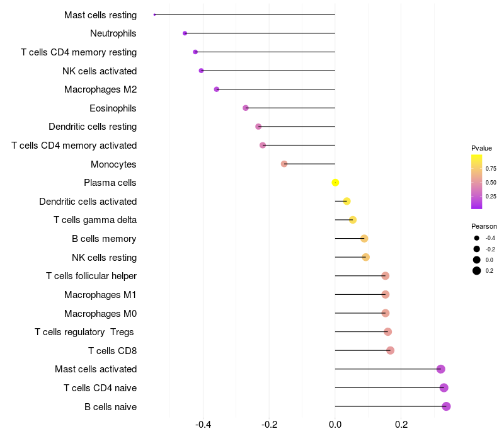Select the Macrophages M2 dot
504x441 pixels.
[217, 89]
